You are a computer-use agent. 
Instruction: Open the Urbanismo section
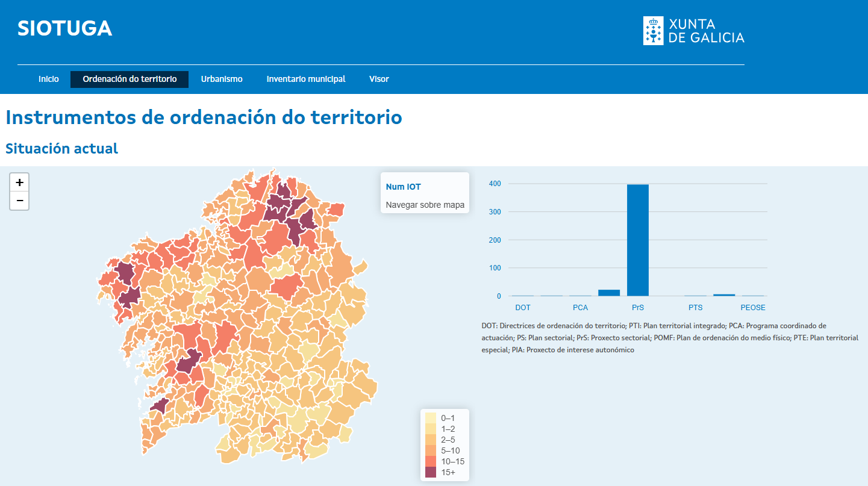(x=222, y=79)
